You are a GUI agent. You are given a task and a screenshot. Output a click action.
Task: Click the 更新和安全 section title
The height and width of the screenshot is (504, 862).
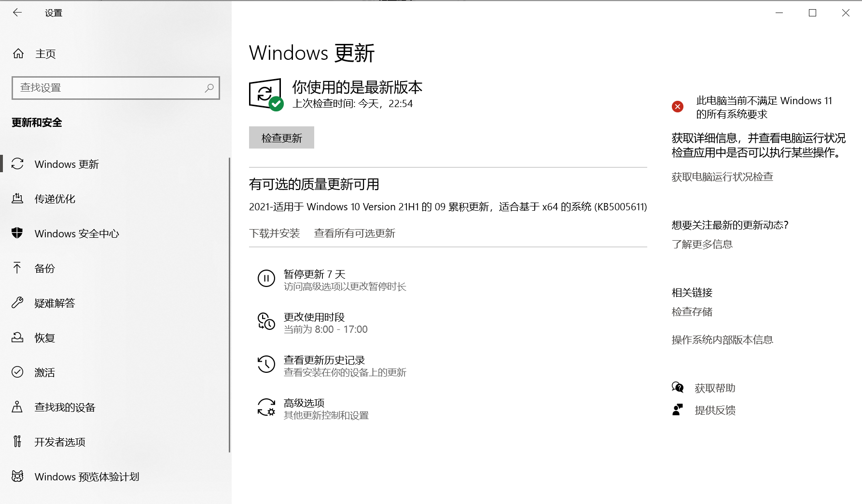pyautogui.click(x=37, y=123)
